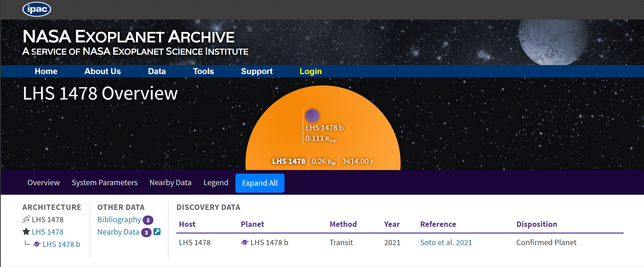644x267 pixels.
Task: Open the Soto et al. 2021 reference
Action: (446, 243)
